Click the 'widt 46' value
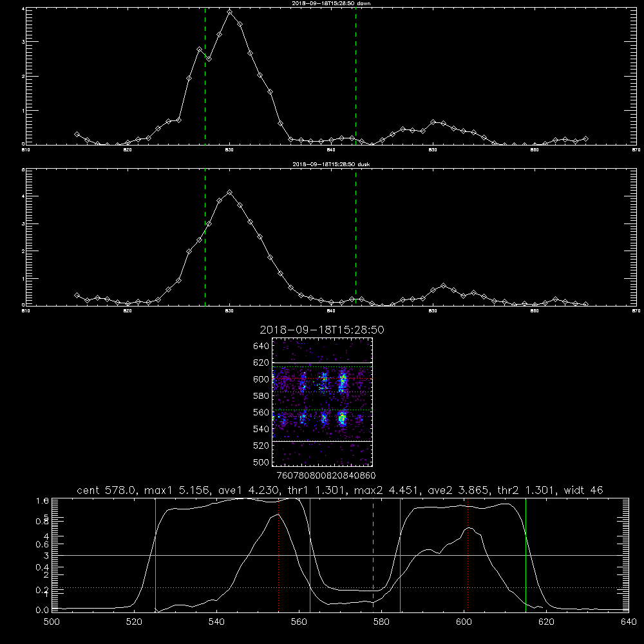Viewport: 644px width, 644px height. [x=583, y=490]
